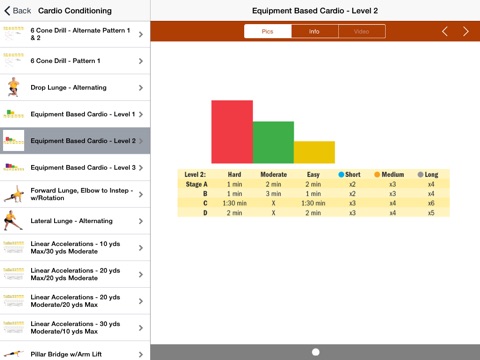The width and height of the screenshot is (480, 360).
Task: Tap the red Hard intensity bar
Action: [x=232, y=132]
